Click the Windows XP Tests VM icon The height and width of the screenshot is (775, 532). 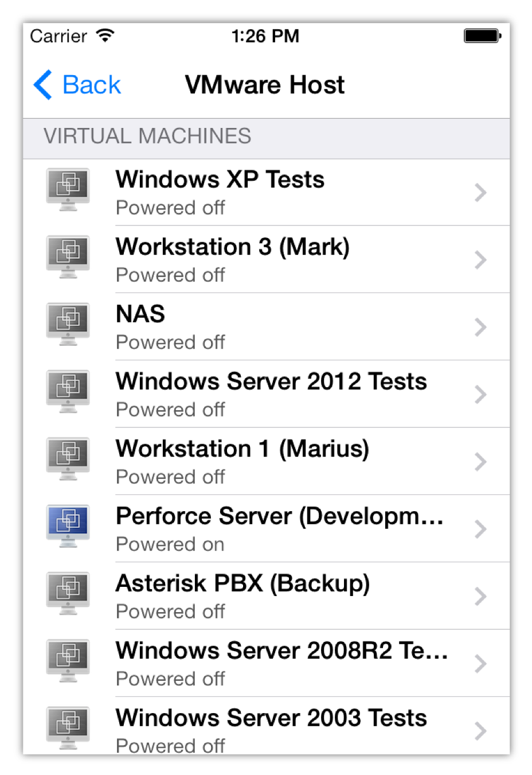68,190
